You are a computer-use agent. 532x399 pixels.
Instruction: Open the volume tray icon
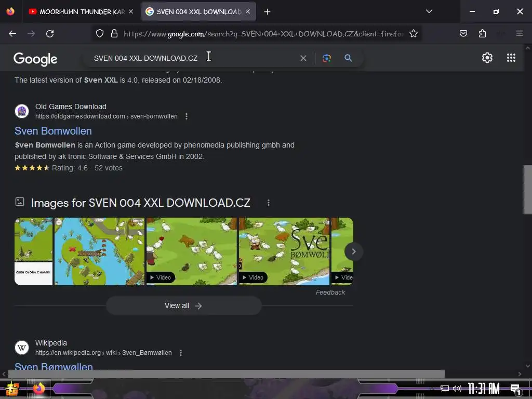coord(457,389)
